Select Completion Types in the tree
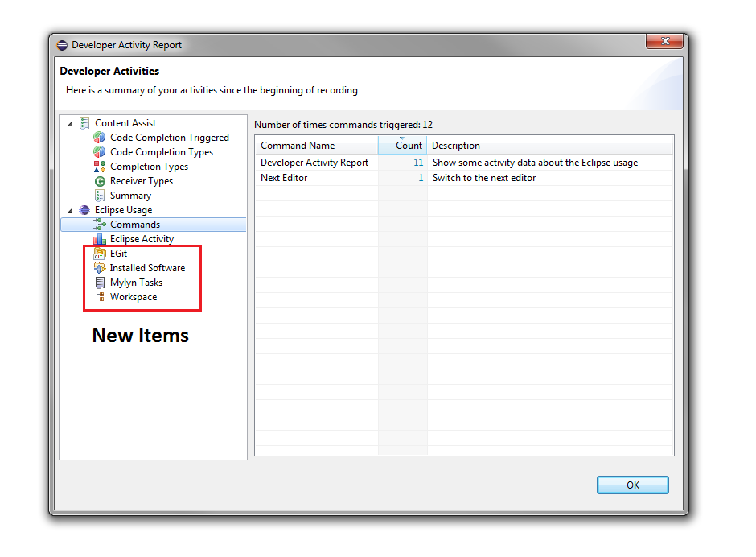 pyautogui.click(x=149, y=167)
